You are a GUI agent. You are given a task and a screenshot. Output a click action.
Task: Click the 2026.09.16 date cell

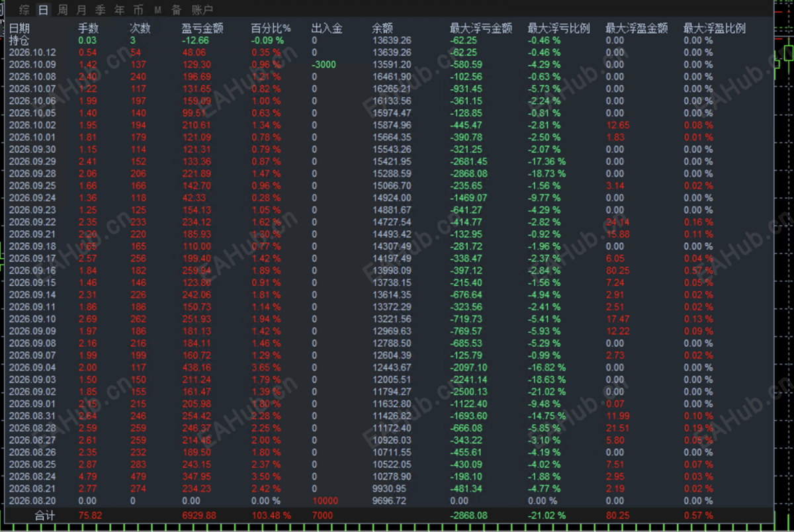(x=32, y=271)
